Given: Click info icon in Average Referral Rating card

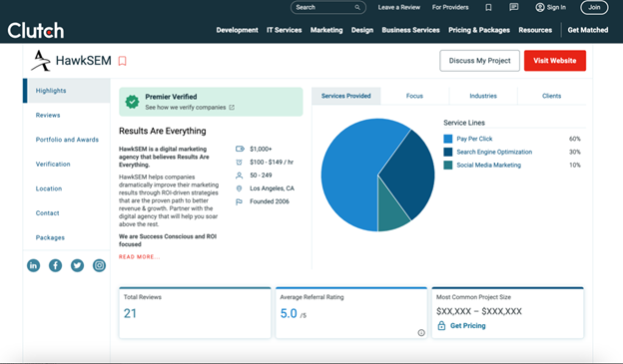Looking at the screenshot, I should [421, 333].
